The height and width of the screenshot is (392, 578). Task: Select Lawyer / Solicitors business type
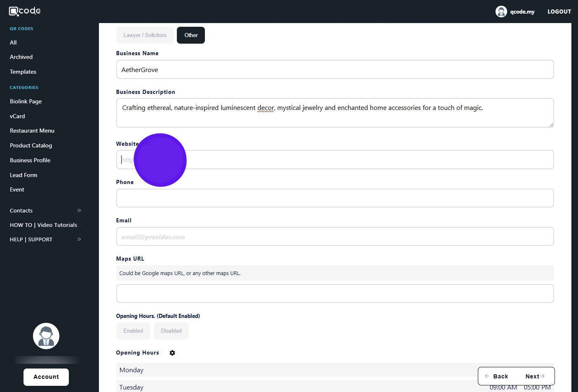145,35
